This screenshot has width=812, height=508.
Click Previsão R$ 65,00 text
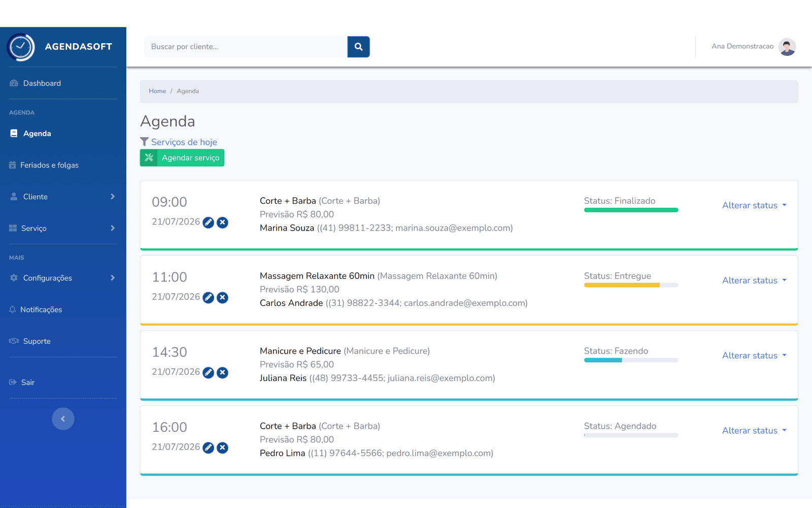(x=297, y=365)
